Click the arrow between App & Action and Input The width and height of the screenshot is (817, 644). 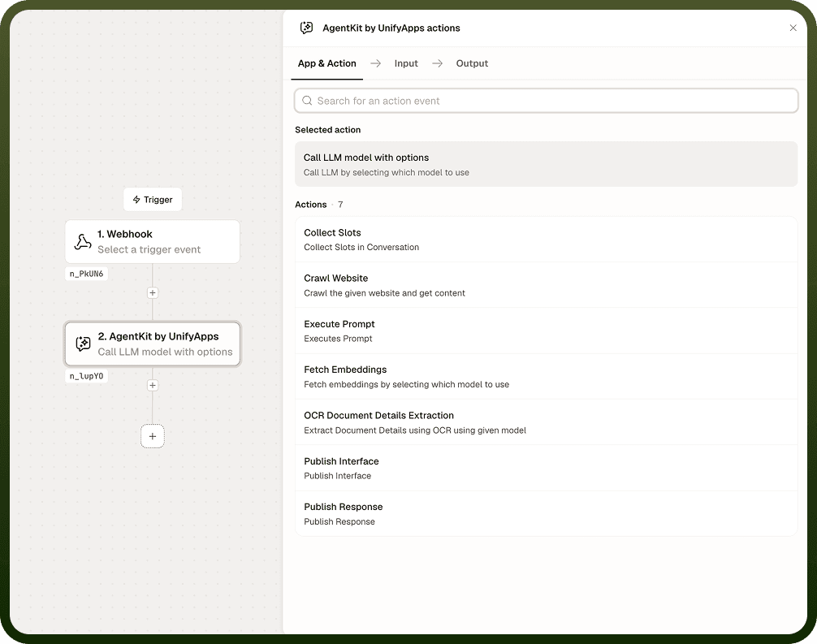[376, 63]
